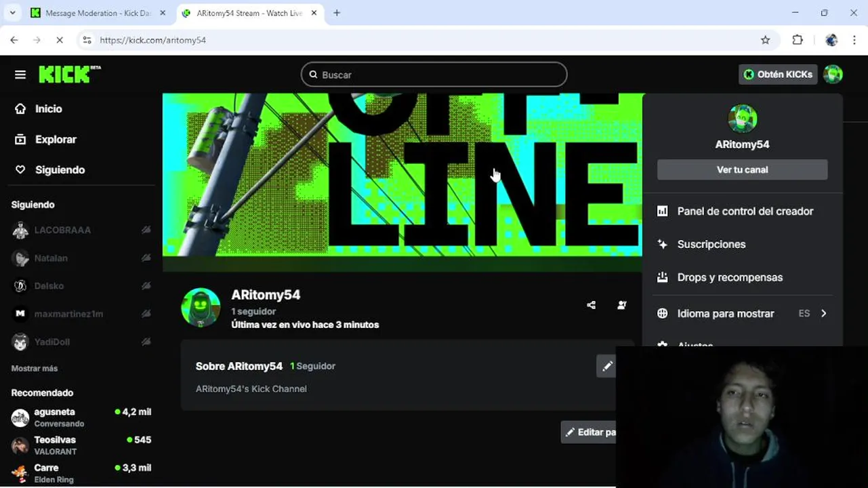Image resolution: width=868 pixels, height=488 pixels.
Task: Toggle notifications for LACOBRAAA
Action: tap(146, 230)
